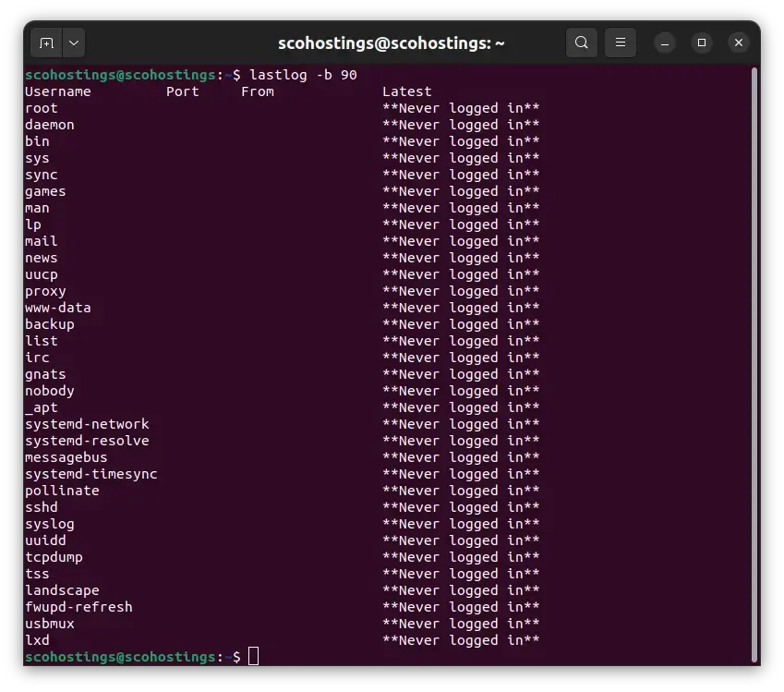This screenshot has height=692, width=784.
Task: Select the 'root' username
Action: point(42,108)
